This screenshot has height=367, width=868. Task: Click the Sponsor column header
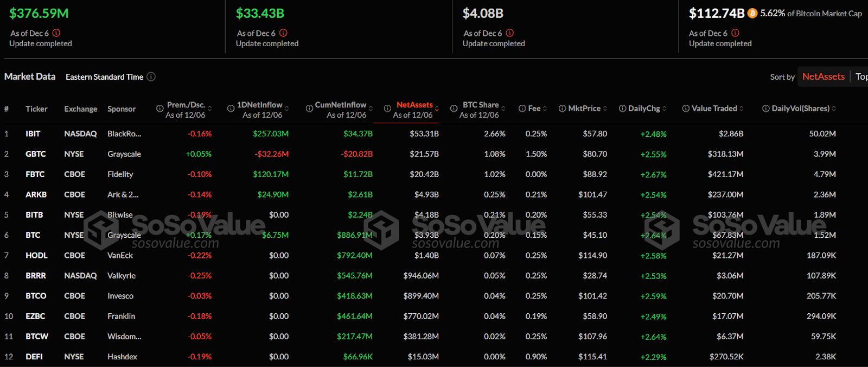coord(122,109)
